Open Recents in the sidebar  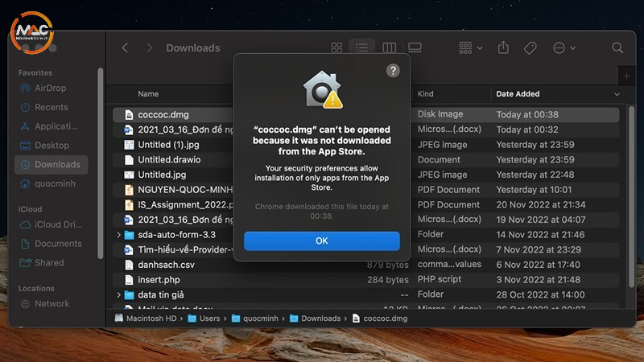(51, 107)
